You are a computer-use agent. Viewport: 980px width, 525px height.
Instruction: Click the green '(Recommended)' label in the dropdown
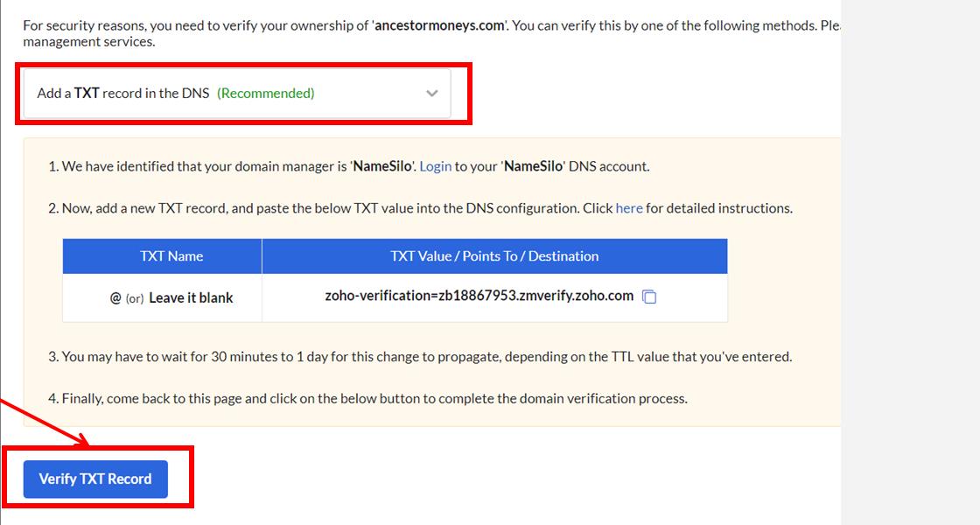click(x=265, y=94)
